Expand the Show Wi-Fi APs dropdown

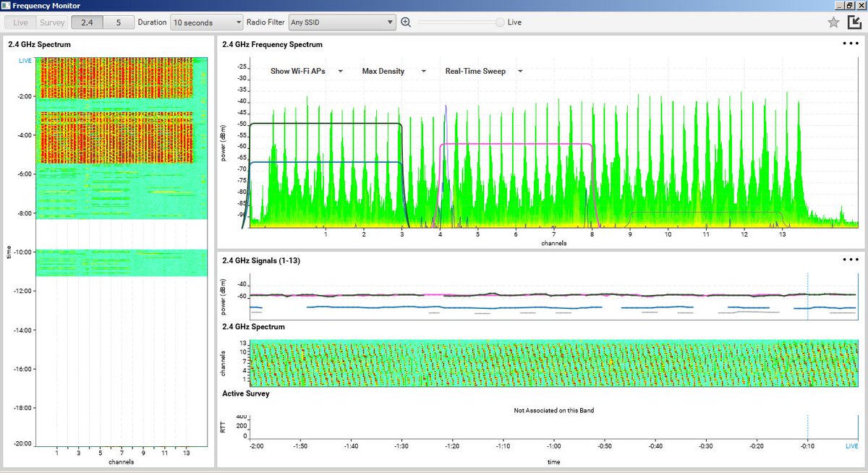307,72
